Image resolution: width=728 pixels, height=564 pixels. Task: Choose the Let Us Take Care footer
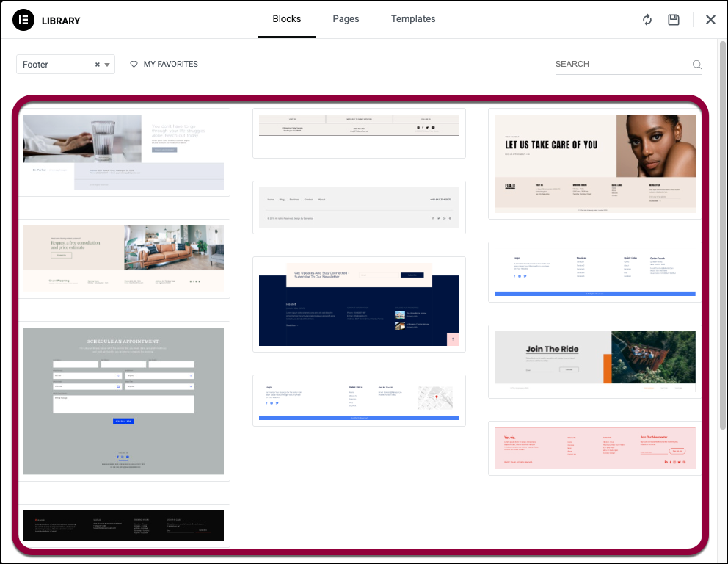[594, 163]
